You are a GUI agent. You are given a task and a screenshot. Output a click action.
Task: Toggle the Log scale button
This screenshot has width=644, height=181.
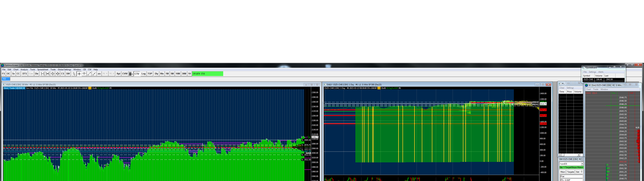tap(144, 74)
